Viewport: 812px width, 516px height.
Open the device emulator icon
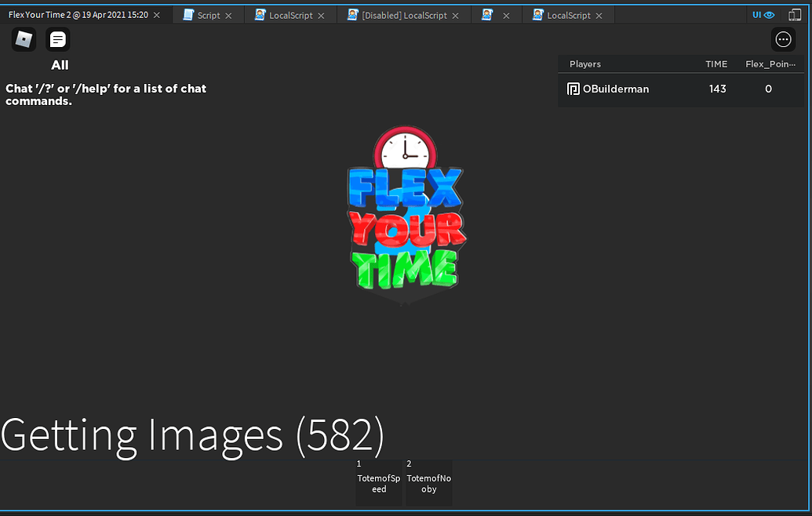795,15
